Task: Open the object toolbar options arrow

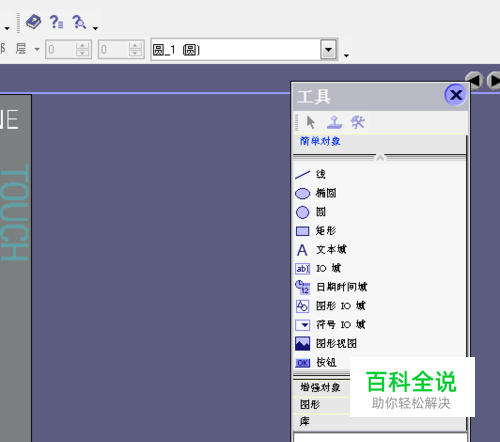Action: tap(346, 56)
